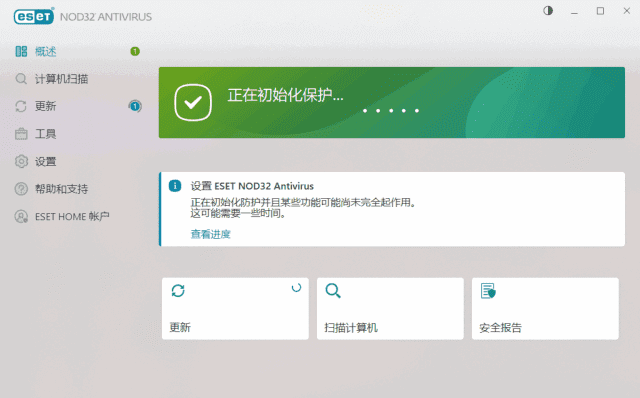Image resolution: width=640 pixels, height=398 pixels.
Task: Click the blue badge beside sidebar 更新
Action: pyautogui.click(x=135, y=106)
